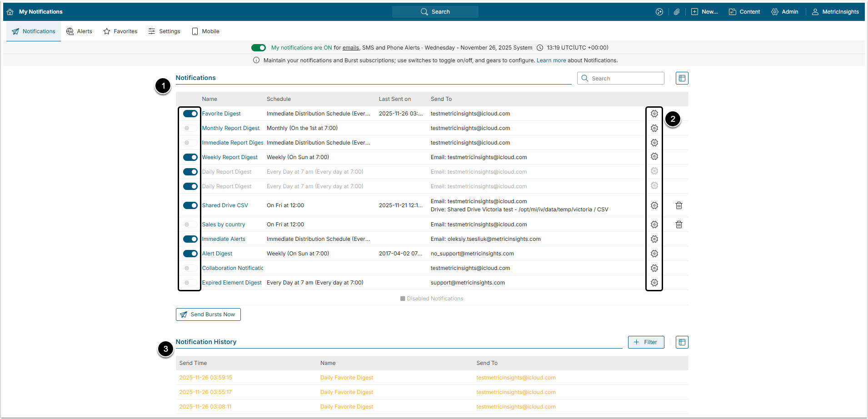The height and width of the screenshot is (419, 868).
Task: Click the paperclip icon in header
Action: tap(677, 12)
